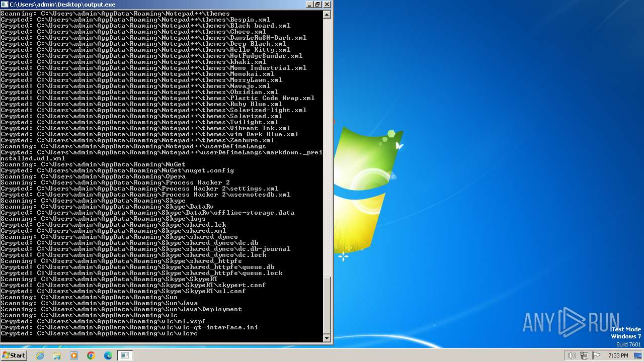Click the line ending in offline-storage.data
The image size is (644, 362).
147,213
